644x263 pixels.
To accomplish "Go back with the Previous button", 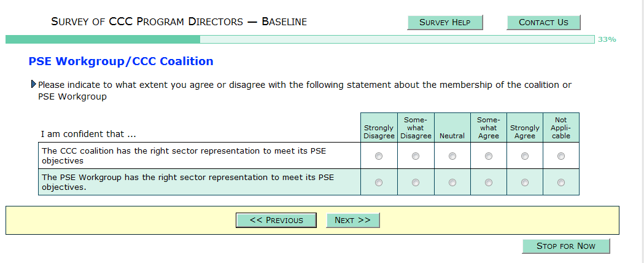I will [x=276, y=220].
